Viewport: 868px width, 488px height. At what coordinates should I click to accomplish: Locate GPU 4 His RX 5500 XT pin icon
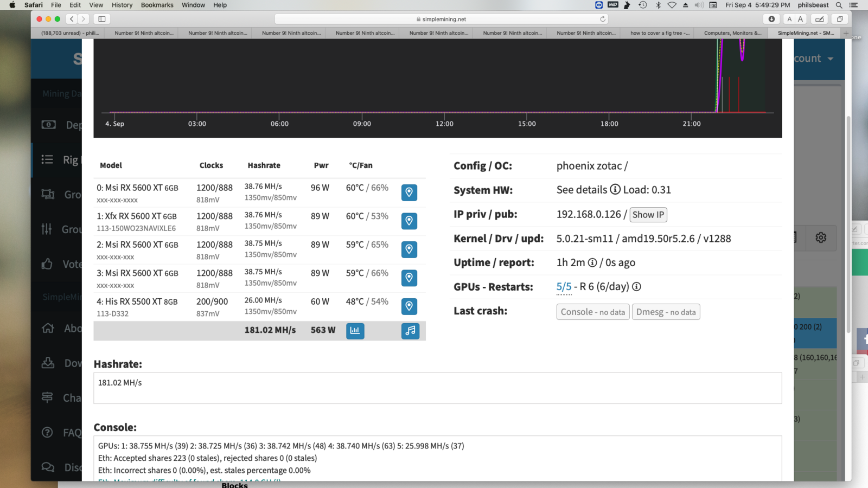pos(409,306)
